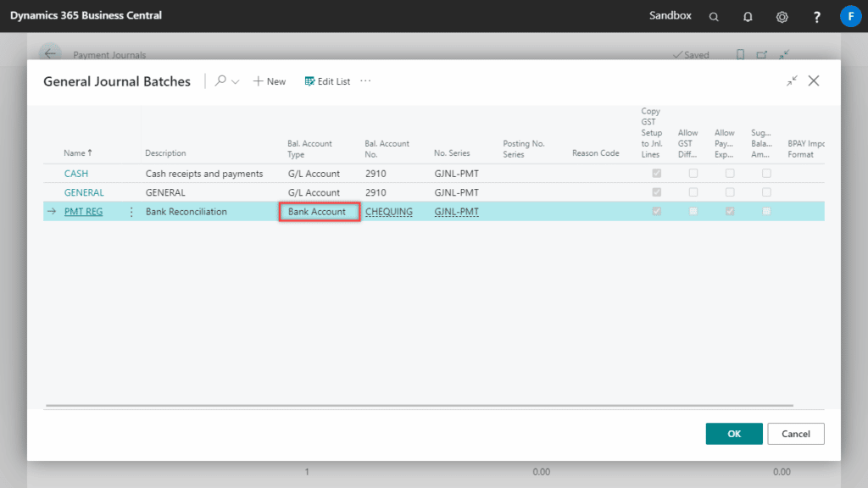Open the more options ellipsis menu
The height and width of the screenshot is (488, 868).
(365, 80)
